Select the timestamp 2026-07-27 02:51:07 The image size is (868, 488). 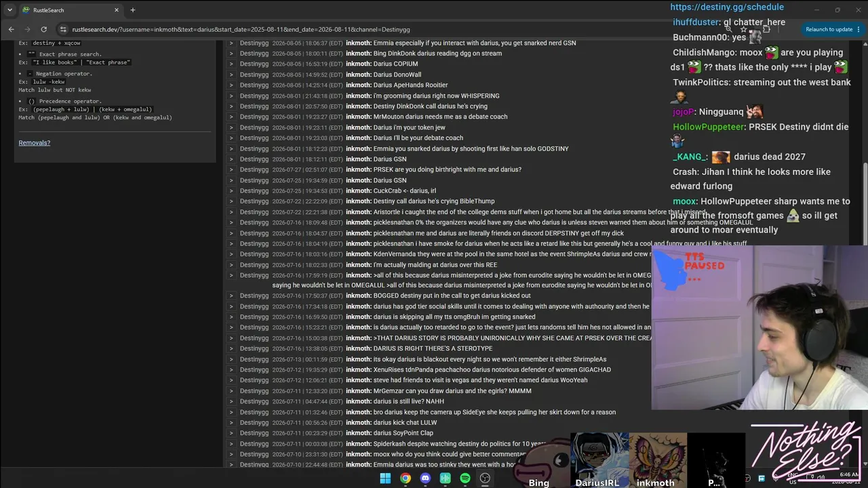tap(308, 169)
